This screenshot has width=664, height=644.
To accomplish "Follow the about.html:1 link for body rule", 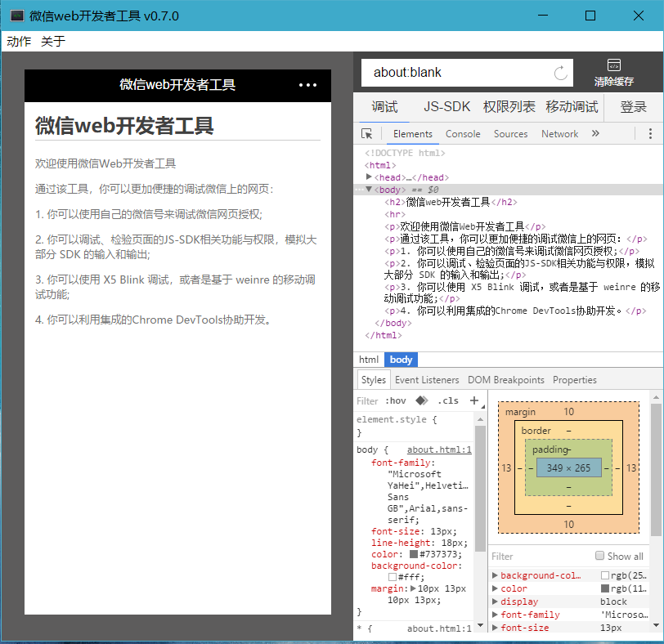I will [x=439, y=449].
